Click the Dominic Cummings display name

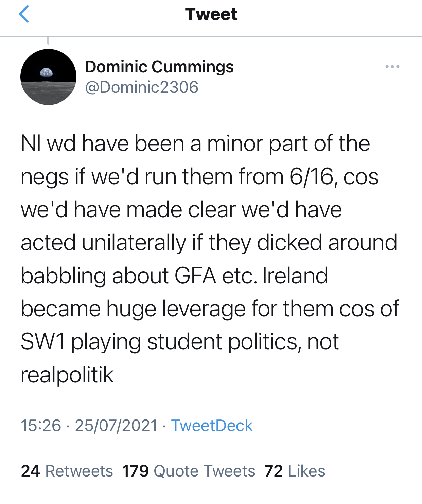[x=159, y=67]
